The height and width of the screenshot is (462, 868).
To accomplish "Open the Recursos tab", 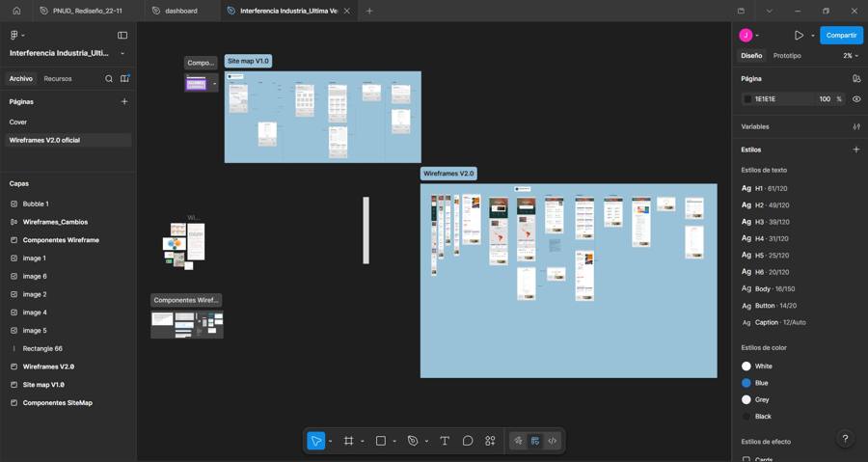I will (58, 78).
